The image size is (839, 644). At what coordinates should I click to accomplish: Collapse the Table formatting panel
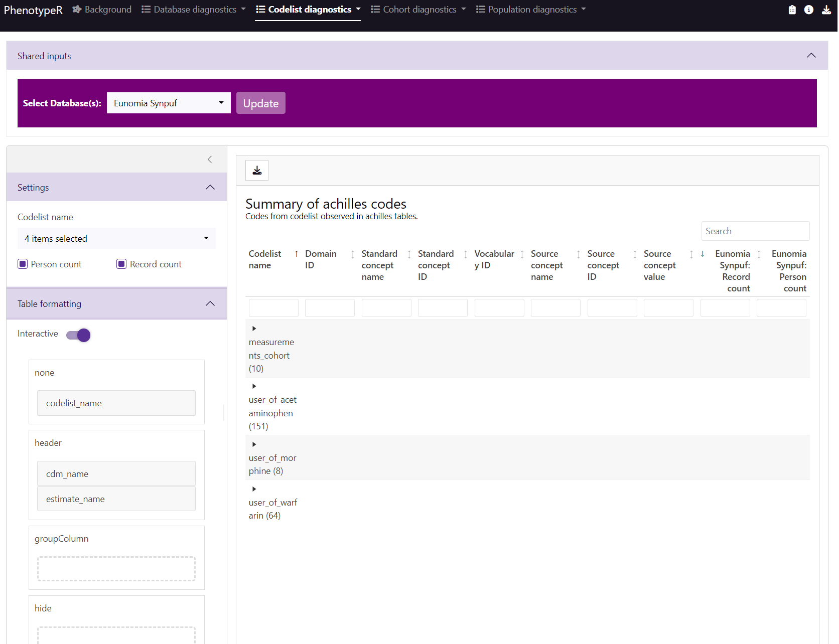tap(210, 304)
